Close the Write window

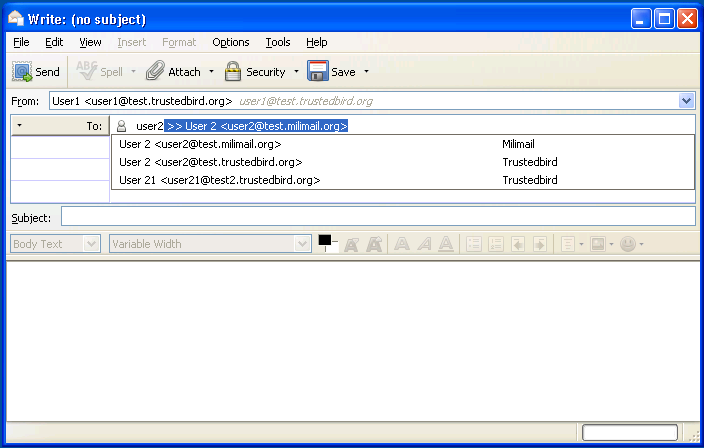coord(687,19)
